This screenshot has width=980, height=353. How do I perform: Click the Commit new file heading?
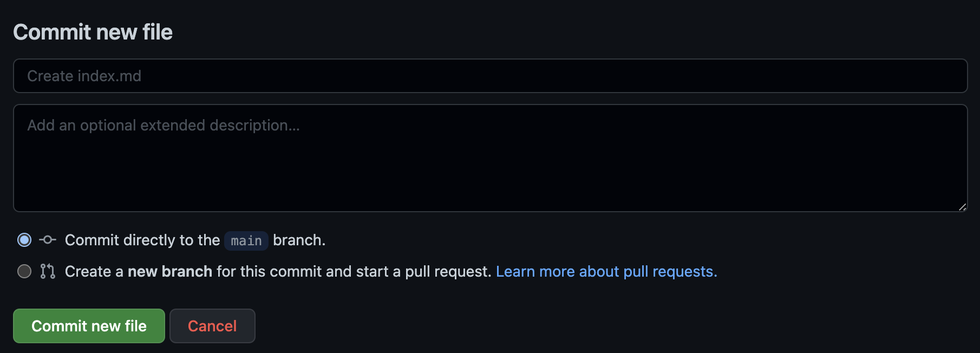pyautogui.click(x=93, y=32)
